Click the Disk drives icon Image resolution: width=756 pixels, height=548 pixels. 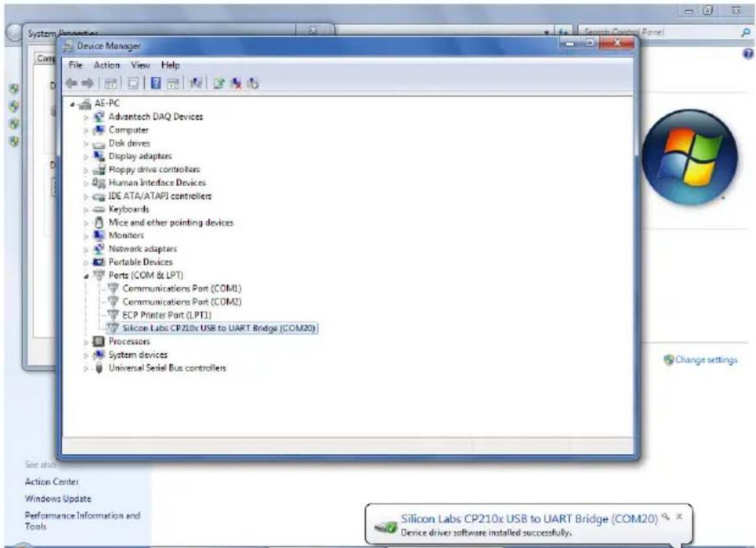coord(99,143)
